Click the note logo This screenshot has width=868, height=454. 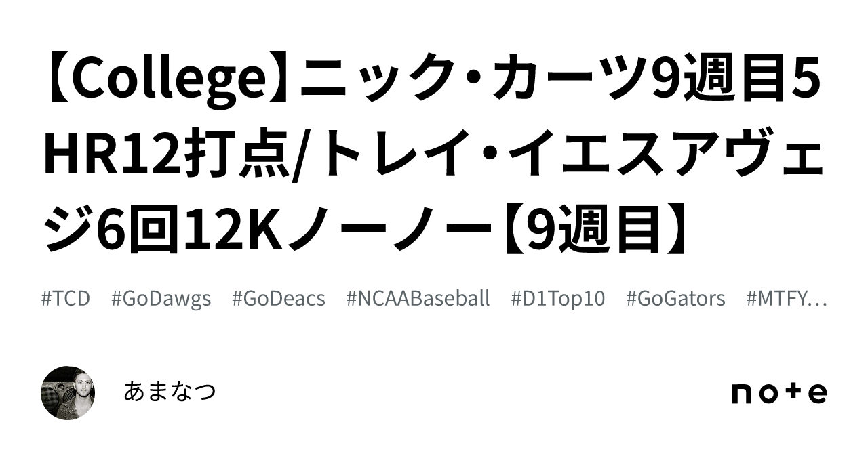click(x=779, y=393)
